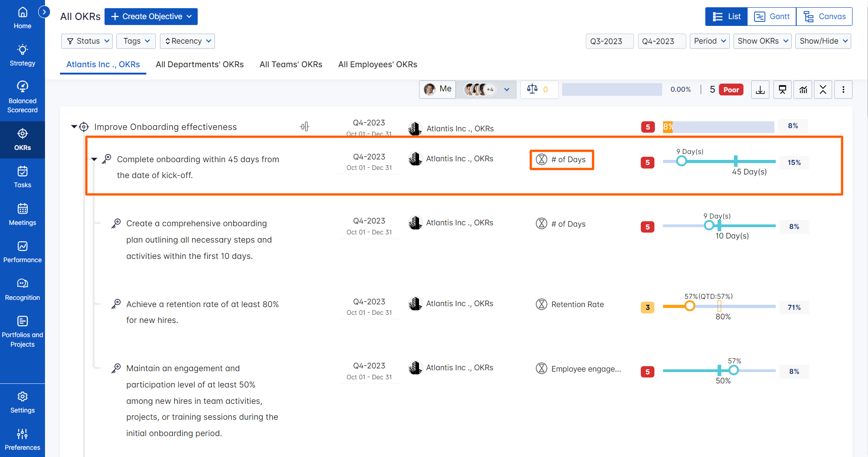
Task: Collapse the Improve Onboarding effectiveness objective
Action: [74, 127]
